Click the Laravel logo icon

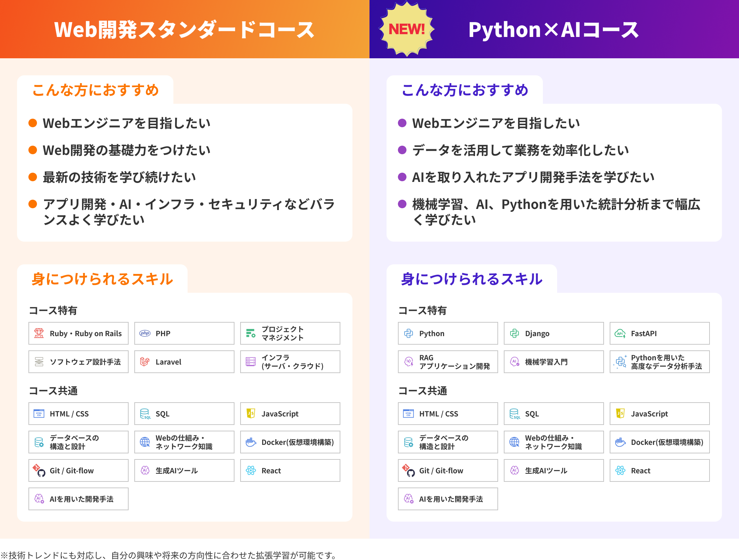click(145, 362)
